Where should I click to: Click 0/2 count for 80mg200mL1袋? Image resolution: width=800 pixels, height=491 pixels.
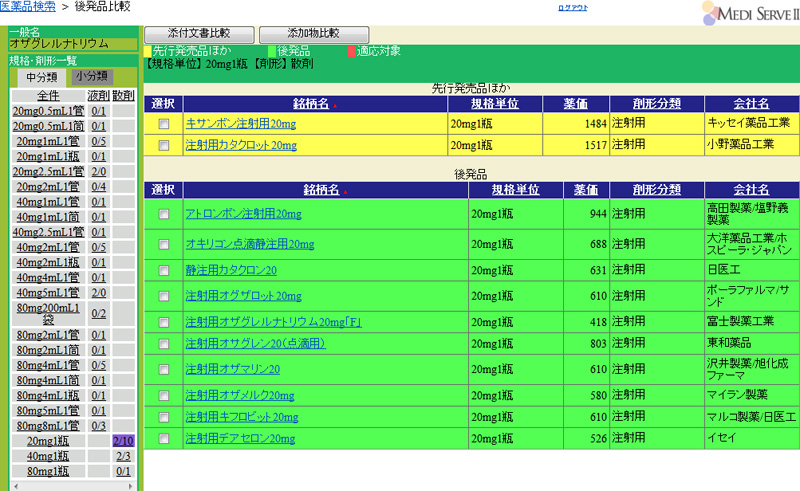98,314
